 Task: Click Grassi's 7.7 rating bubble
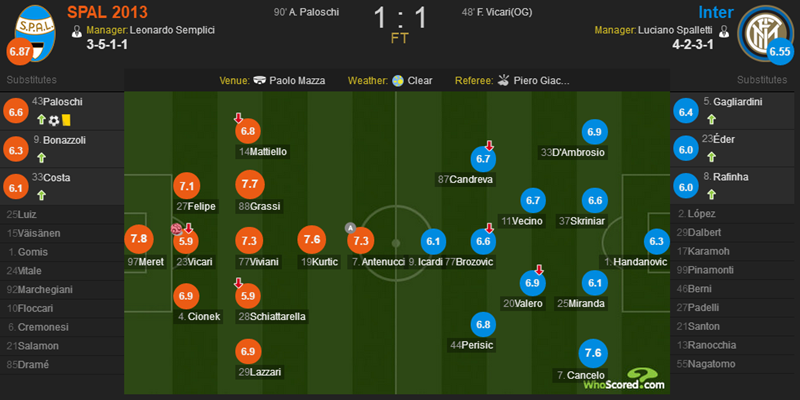[250, 185]
